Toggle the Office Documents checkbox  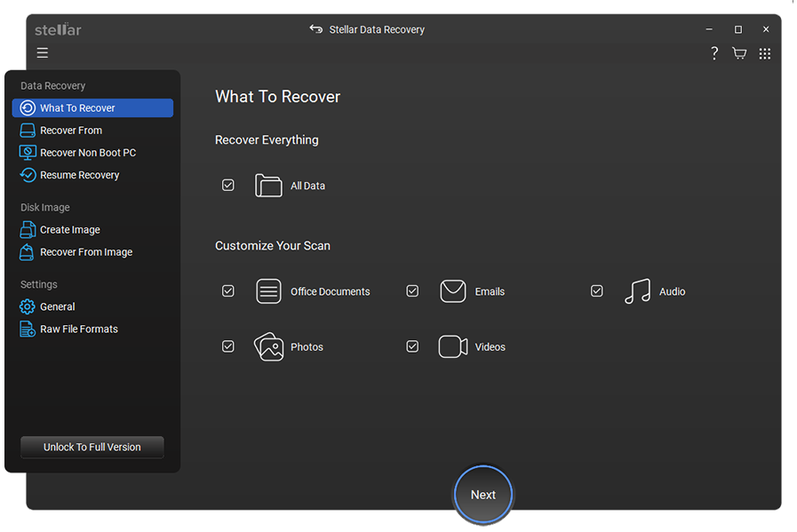coord(228,290)
